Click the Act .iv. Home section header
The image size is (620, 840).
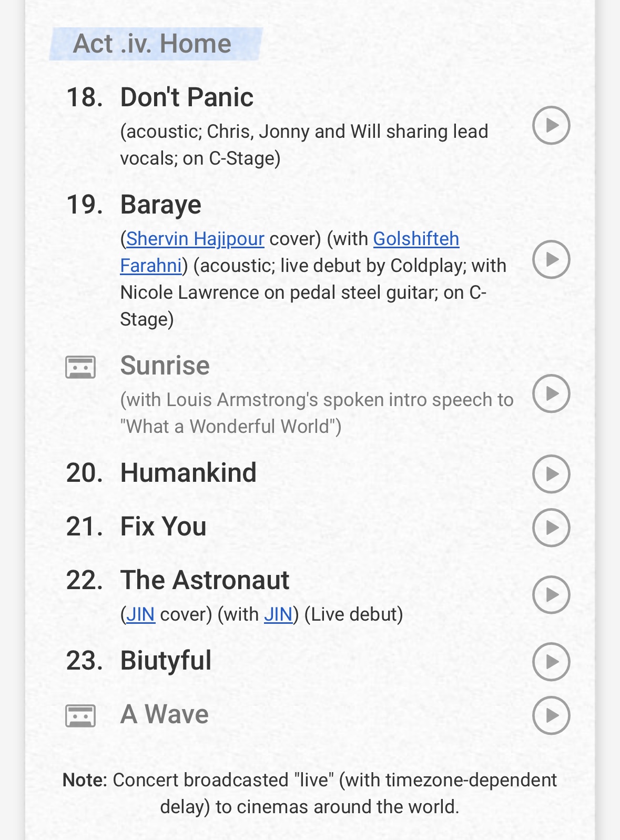click(153, 44)
